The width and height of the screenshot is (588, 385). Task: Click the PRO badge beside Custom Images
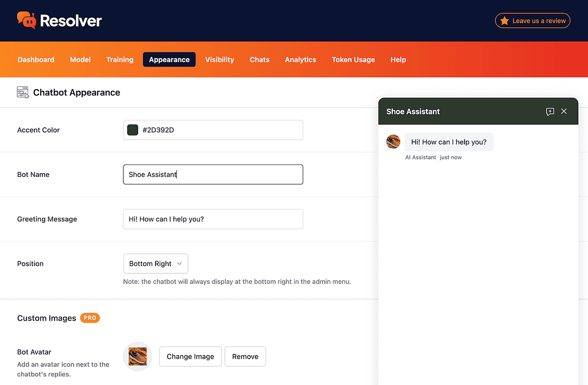pos(90,318)
